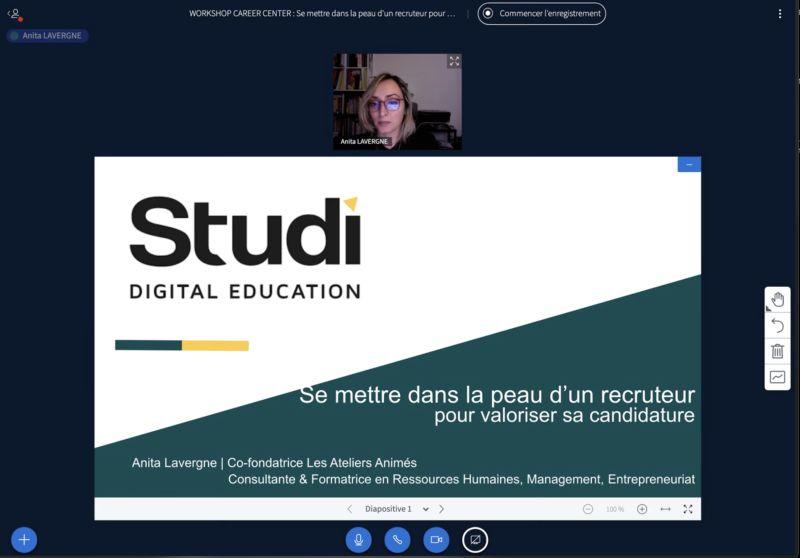The height and width of the screenshot is (558, 800).
Task: Undo the last whiteboard annotation
Action: point(778,325)
